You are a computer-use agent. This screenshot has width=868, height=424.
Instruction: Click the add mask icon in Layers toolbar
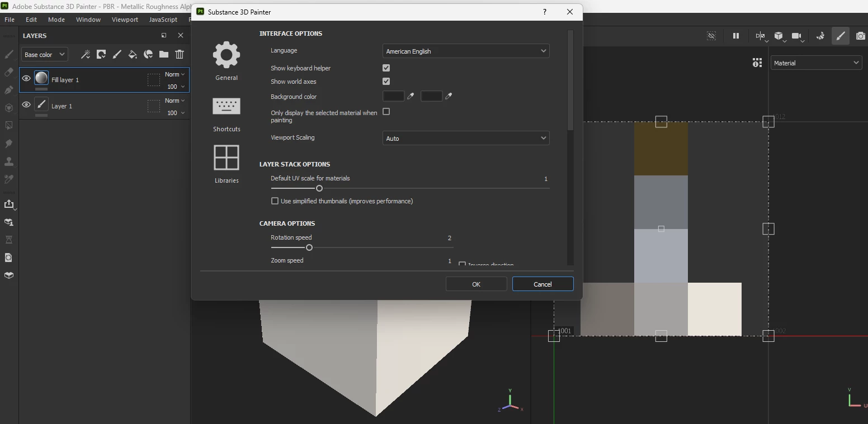click(101, 54)
